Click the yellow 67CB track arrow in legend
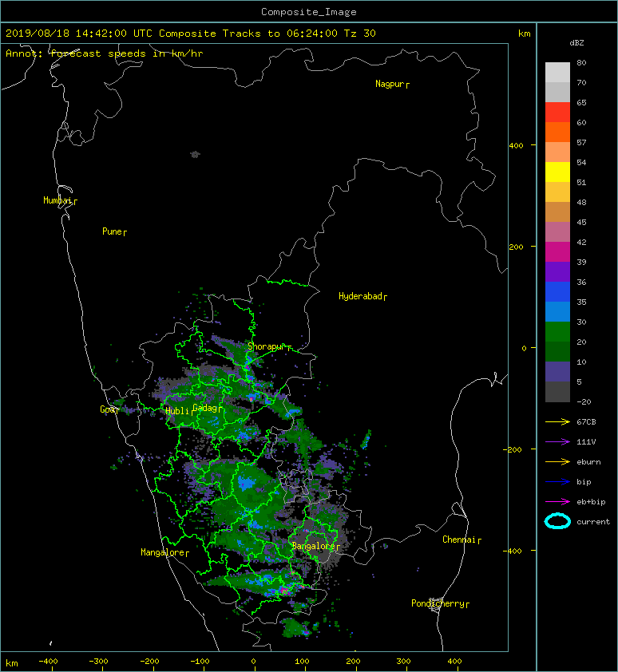The image size is (618, 672). tap(557, 421)
